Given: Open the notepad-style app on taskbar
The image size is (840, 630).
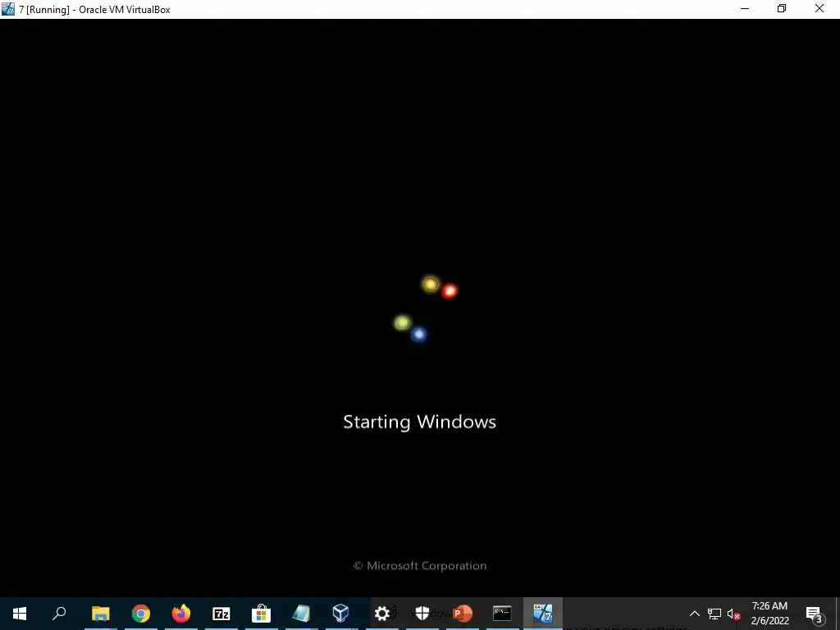Looking at the screenshot, I should tap(301, 614).
